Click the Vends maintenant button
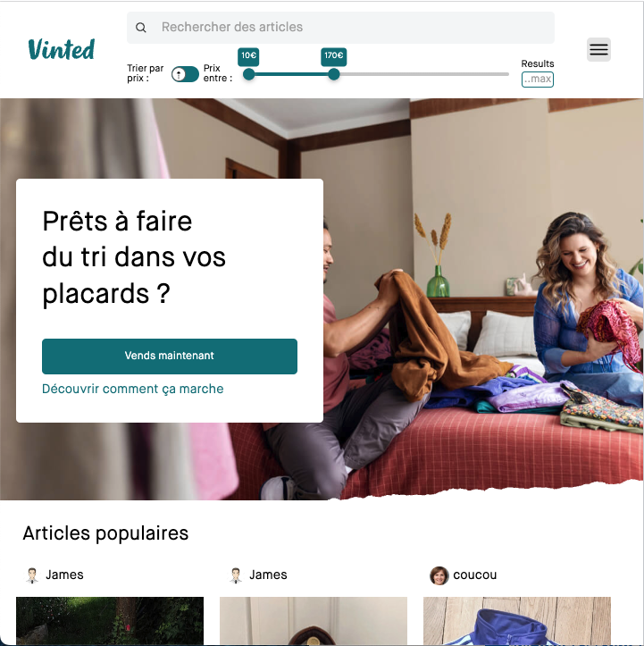The height and width of the screenshot is (646, 644). point(170,356)
